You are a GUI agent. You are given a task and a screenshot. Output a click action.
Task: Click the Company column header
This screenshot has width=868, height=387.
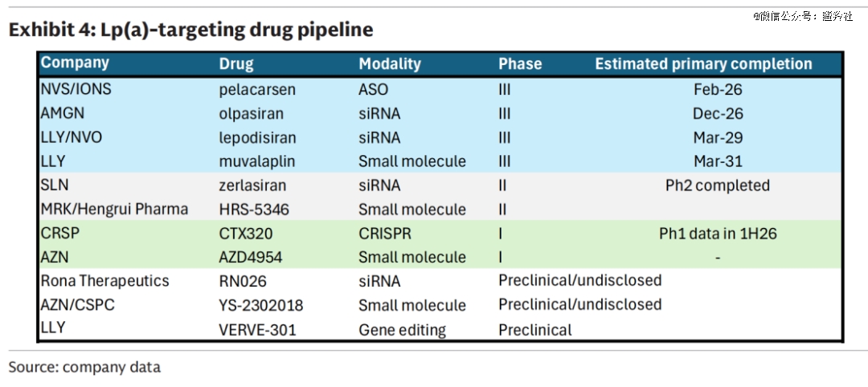click(x=75, y=63)
